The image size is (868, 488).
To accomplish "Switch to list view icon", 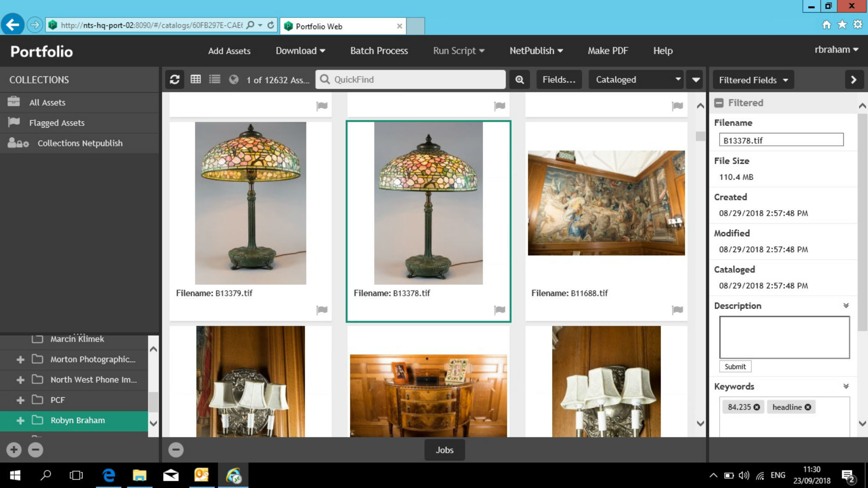I will tap(215, 79).
